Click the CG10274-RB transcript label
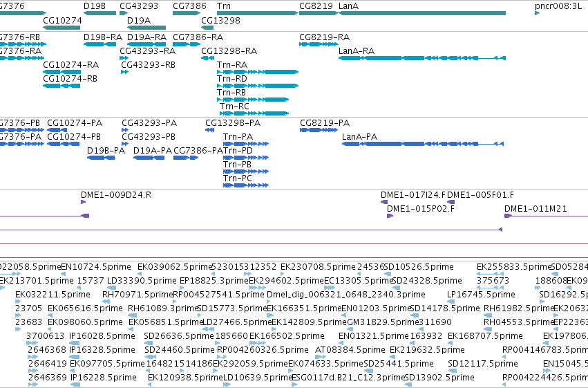The image size is (588, 388). [70, 79]
